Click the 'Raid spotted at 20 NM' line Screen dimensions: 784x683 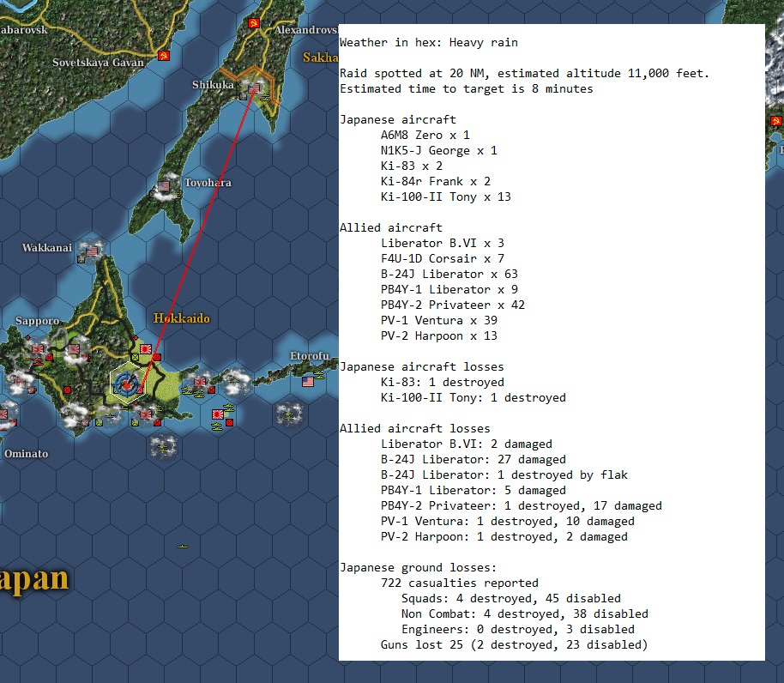pyautogui.click(x=524, y=74)
